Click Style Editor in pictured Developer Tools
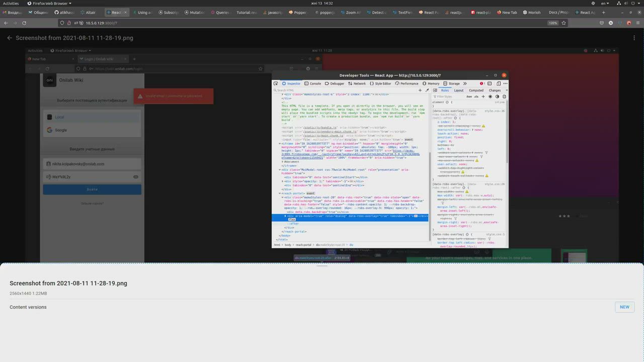Viewport: 644px width, 362px height. [380, 83]
